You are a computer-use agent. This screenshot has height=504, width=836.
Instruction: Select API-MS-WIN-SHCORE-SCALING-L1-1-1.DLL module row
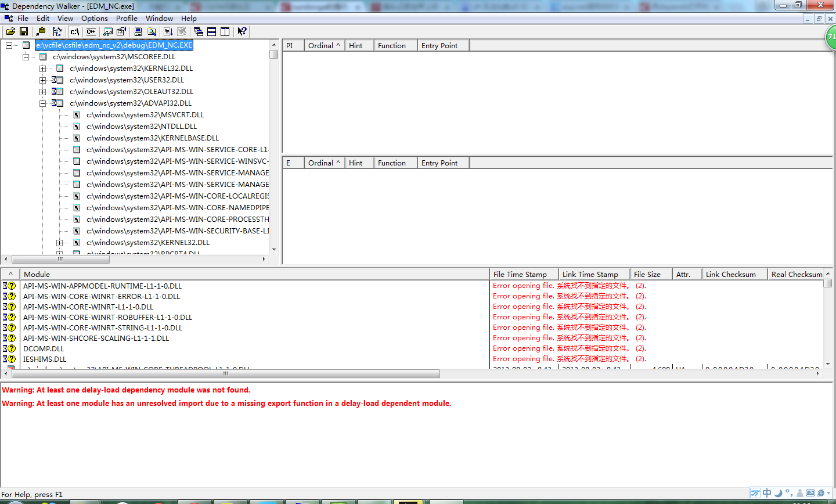pos(412,338)
